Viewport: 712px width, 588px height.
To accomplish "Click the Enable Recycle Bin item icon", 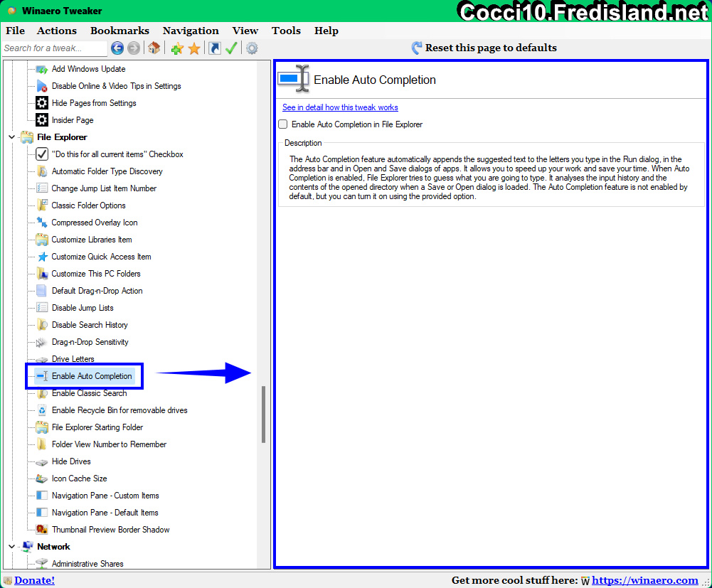I will (42, 410).
